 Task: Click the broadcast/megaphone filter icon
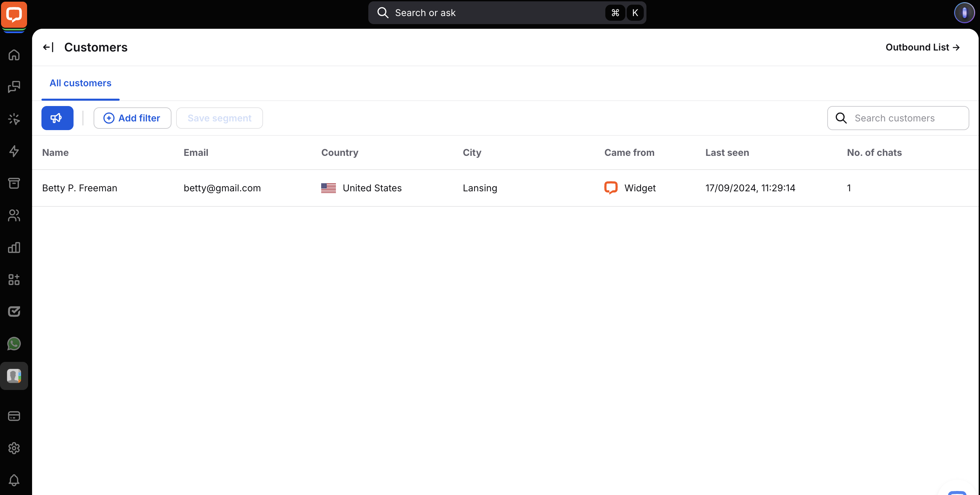(x=57, y=118)
